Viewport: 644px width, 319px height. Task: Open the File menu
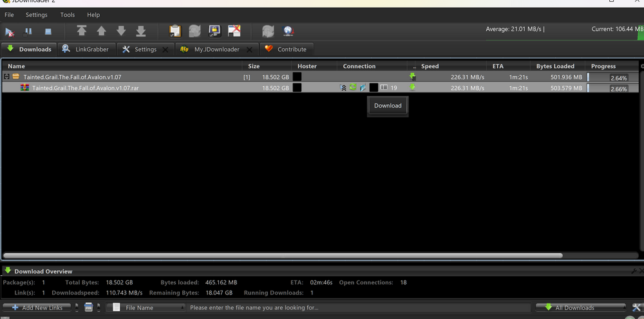pos(9,15)
